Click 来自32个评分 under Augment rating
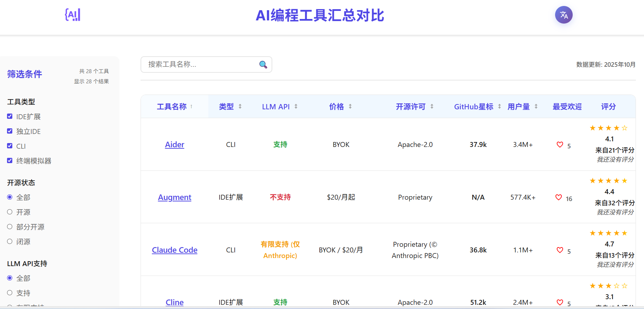The image size is (644, 309). tap(614, 203)
